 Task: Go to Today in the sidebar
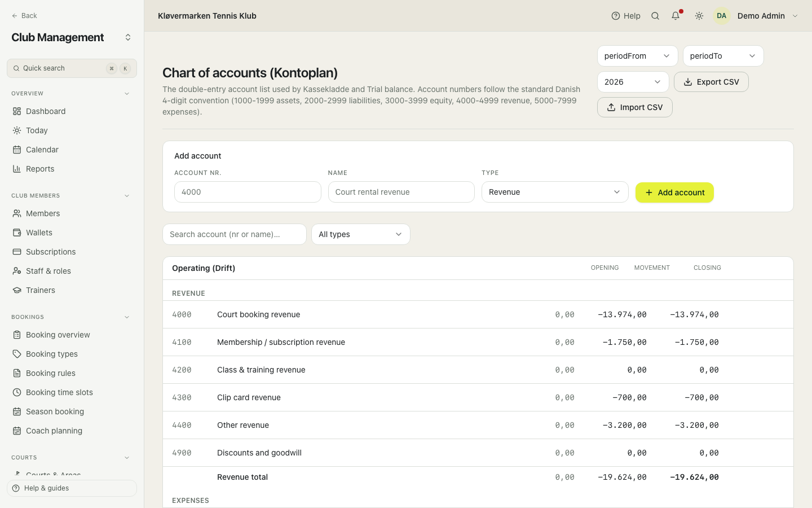(x=72, y=130)
